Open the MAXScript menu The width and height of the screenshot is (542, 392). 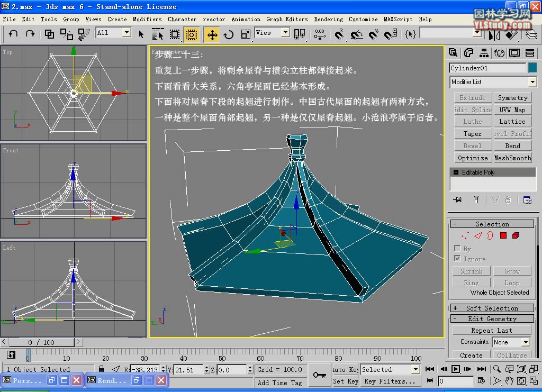(x=398, y=20)
